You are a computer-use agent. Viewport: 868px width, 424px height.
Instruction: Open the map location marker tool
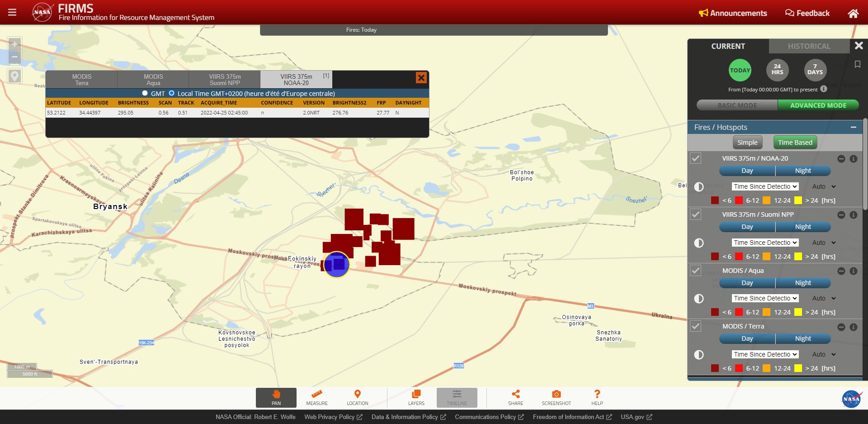click(x=14, y=76)
